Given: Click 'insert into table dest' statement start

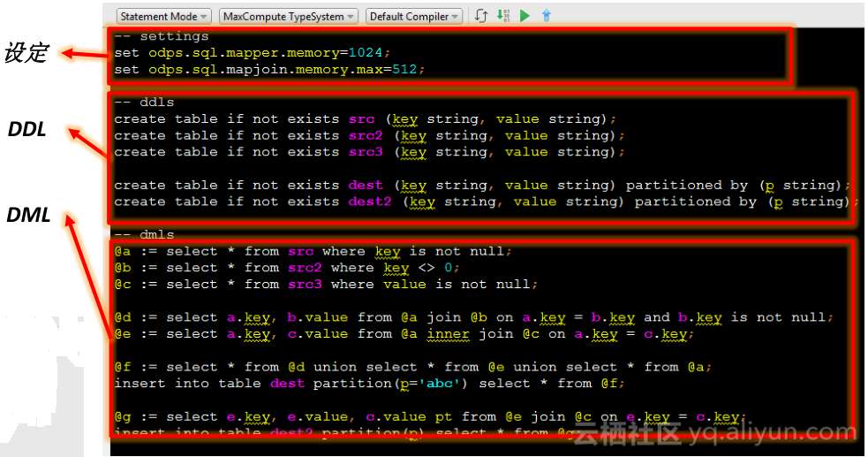Looking at the screenshot, I should 209,384.
